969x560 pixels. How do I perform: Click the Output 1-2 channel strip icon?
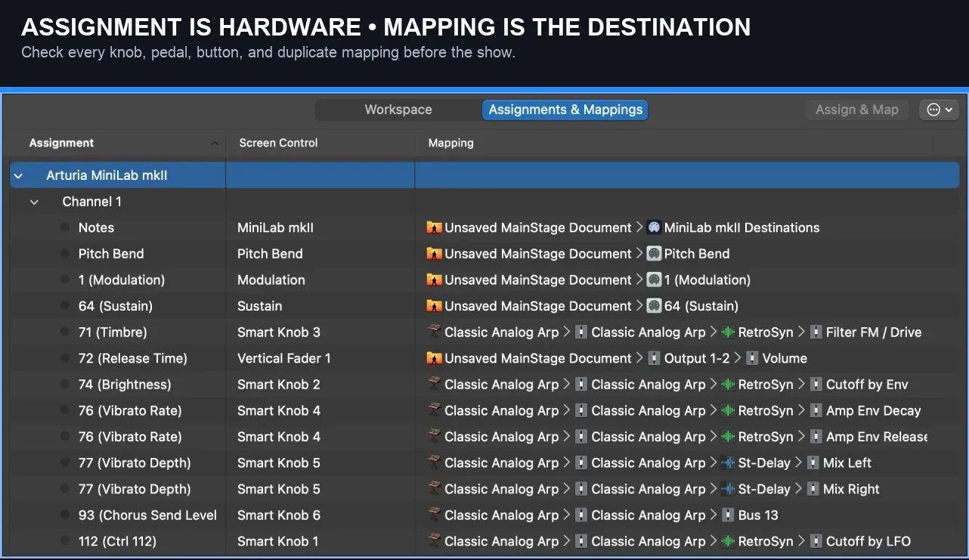tap(654, 358)
